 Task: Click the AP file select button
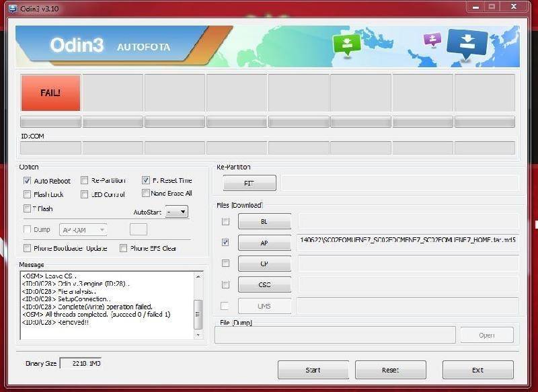pyautogui.click(x=264, y=243)
